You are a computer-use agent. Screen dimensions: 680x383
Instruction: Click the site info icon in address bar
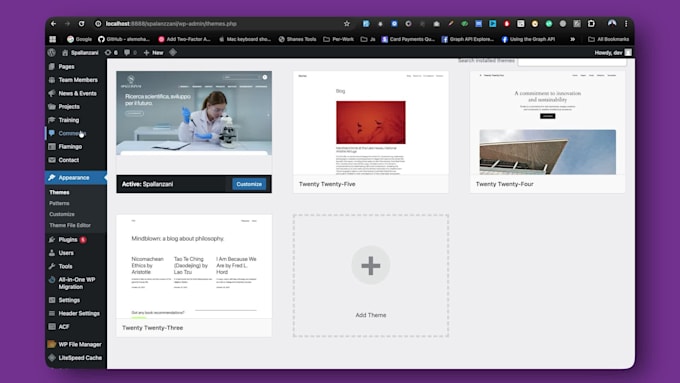pos(98,24)
